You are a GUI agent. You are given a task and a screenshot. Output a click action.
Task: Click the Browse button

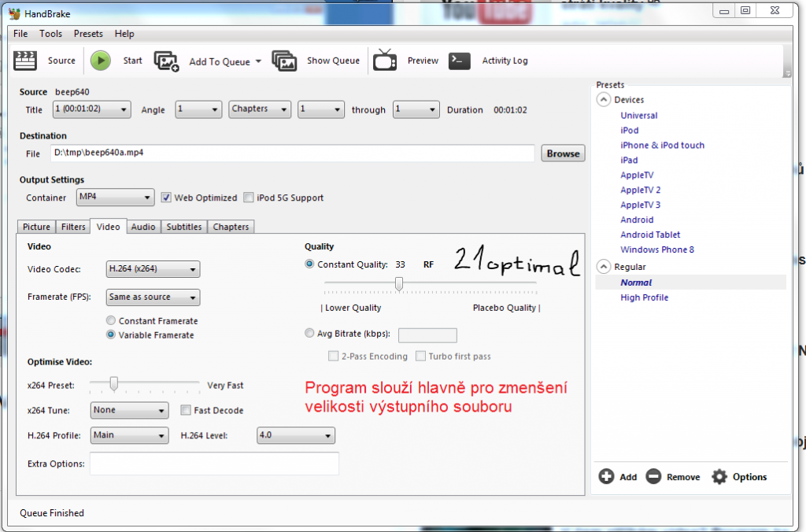(x=563, y=153)
